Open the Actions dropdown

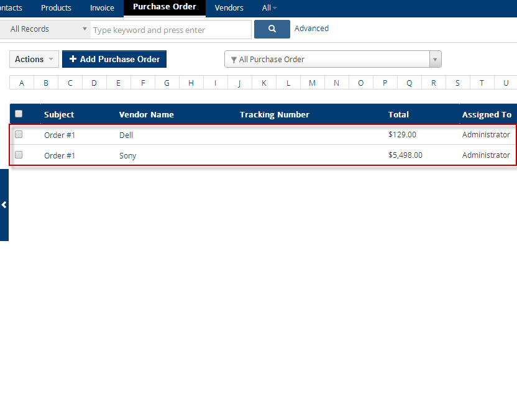point(34,59)
